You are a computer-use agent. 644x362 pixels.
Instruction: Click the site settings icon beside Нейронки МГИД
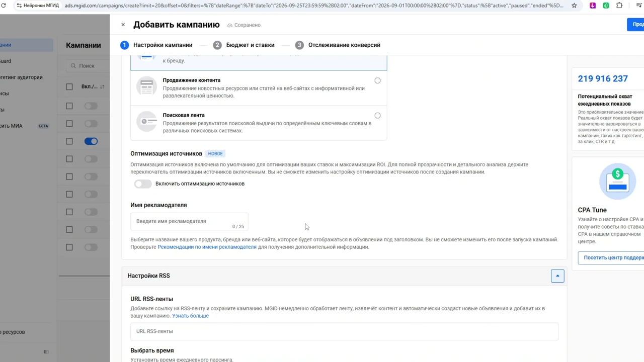tap(19, 6)
